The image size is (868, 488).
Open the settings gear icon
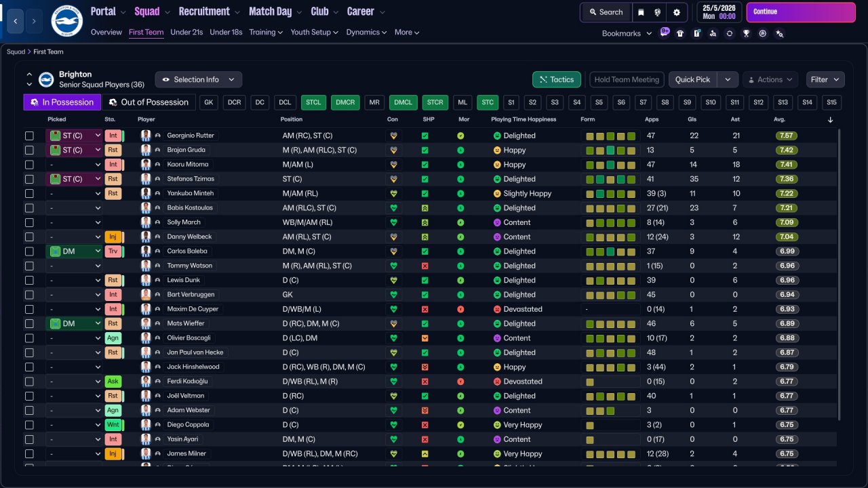coord(676,12)
